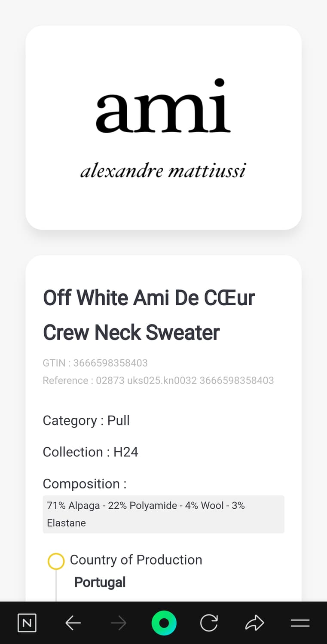This screenshot has height=644, width=327.
Task: Tap the Naver N home icon
Action: 27,623
